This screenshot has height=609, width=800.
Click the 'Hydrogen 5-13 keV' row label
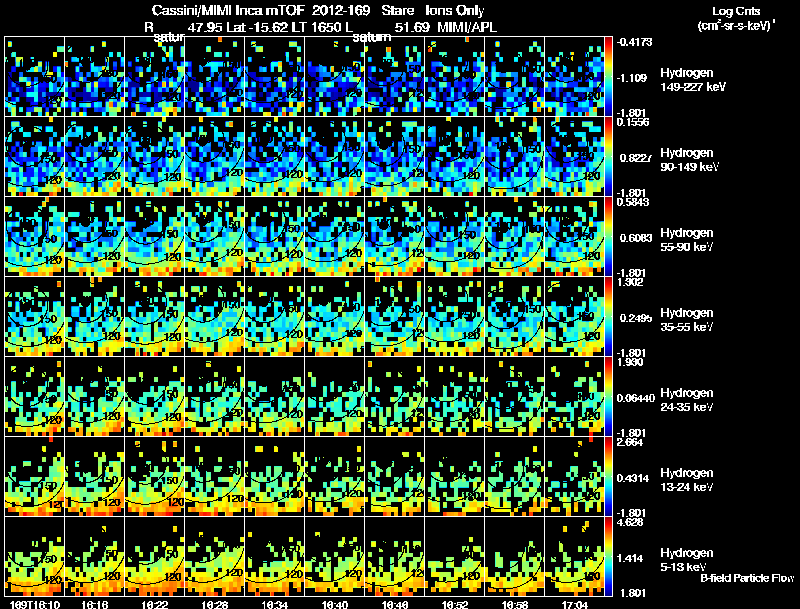click(x=687, y=560)
